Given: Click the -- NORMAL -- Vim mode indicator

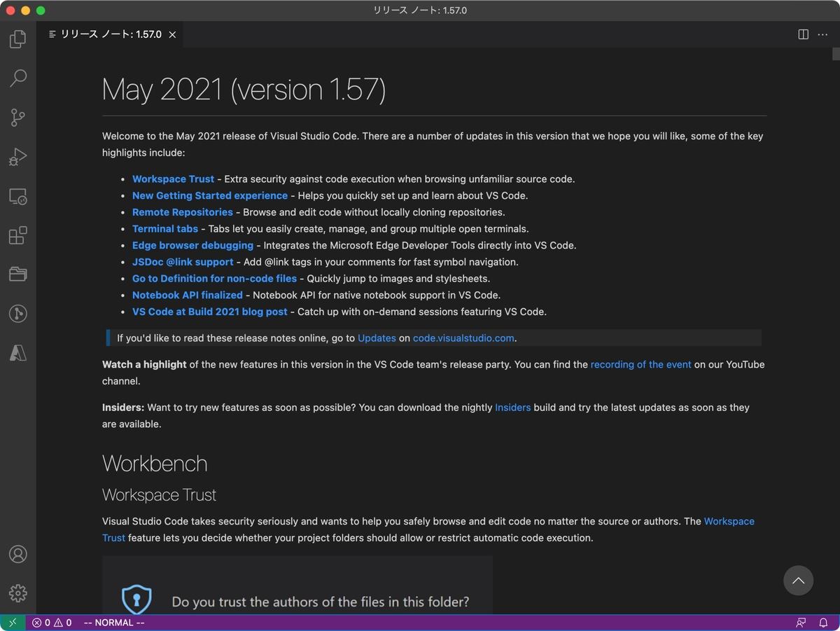Looking at the screenshot, I should pyautogui.click(x=114, y=623).
